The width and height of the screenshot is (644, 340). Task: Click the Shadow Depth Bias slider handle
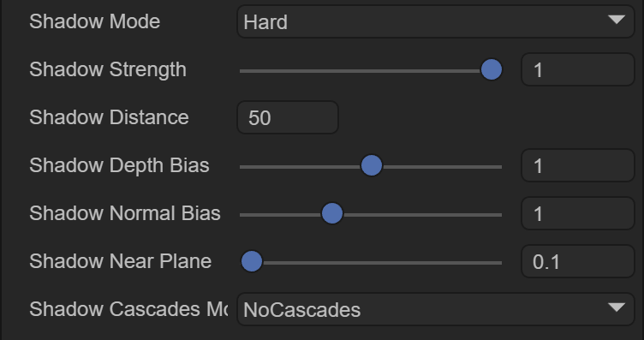coord(372,165)
